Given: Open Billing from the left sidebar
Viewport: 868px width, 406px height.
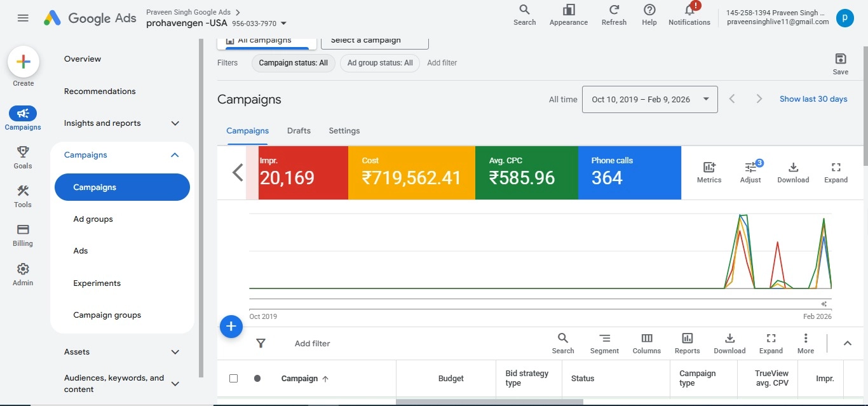Looking at the screenshot, I should point(23,230).
